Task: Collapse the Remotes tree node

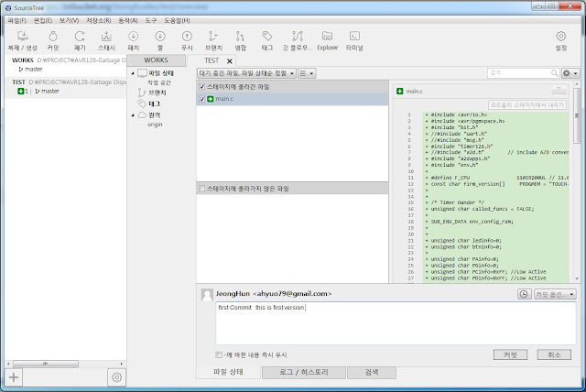Action: pyautogui.click(x=133, y=115)
